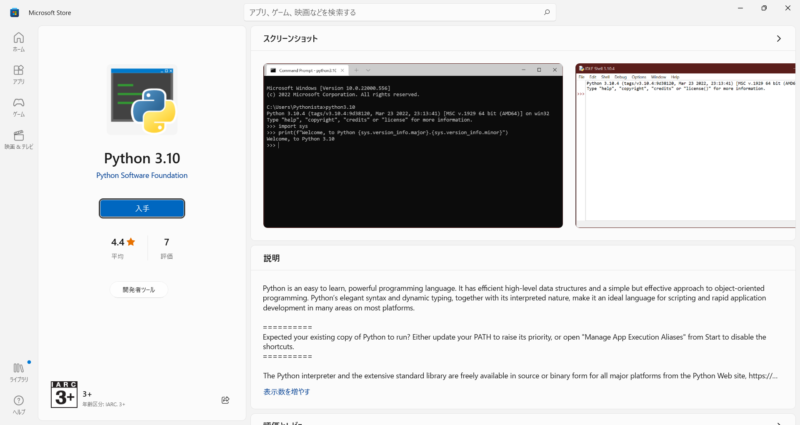Click the share icon on the Python card

[225, 399]
